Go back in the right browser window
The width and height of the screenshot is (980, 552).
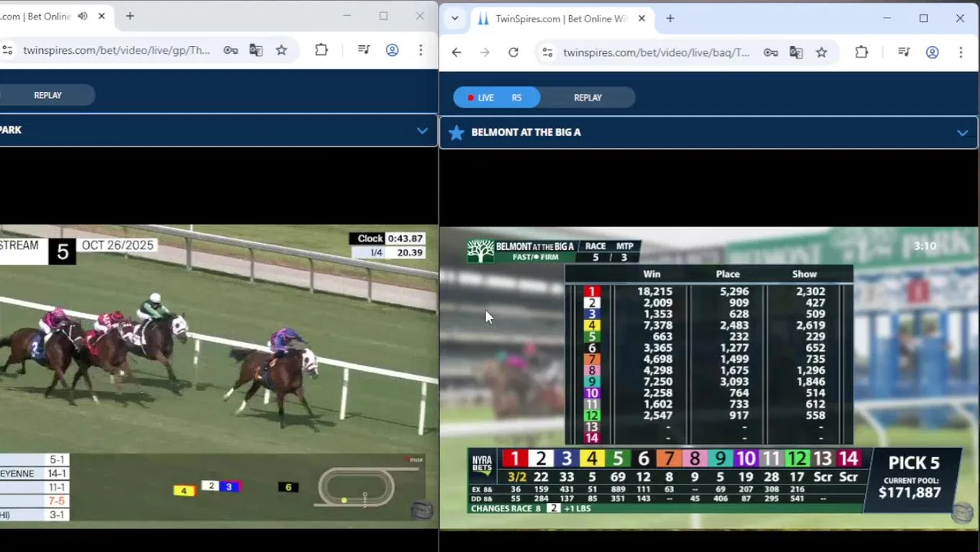(x=456, y=52)
